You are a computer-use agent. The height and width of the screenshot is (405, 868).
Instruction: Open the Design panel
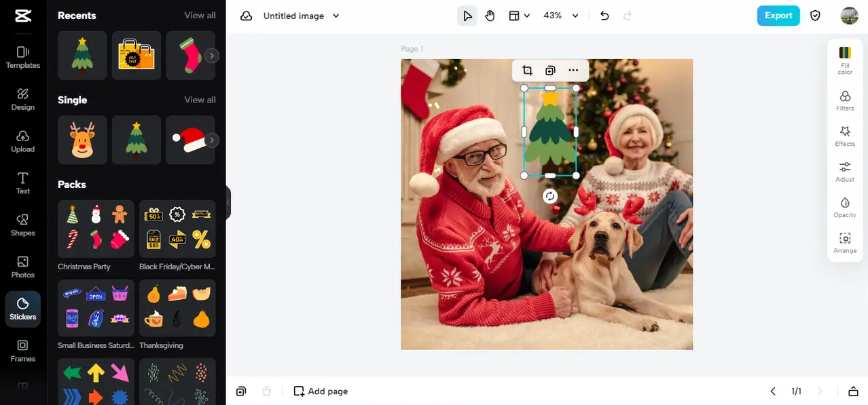click(x=23, y=99)
